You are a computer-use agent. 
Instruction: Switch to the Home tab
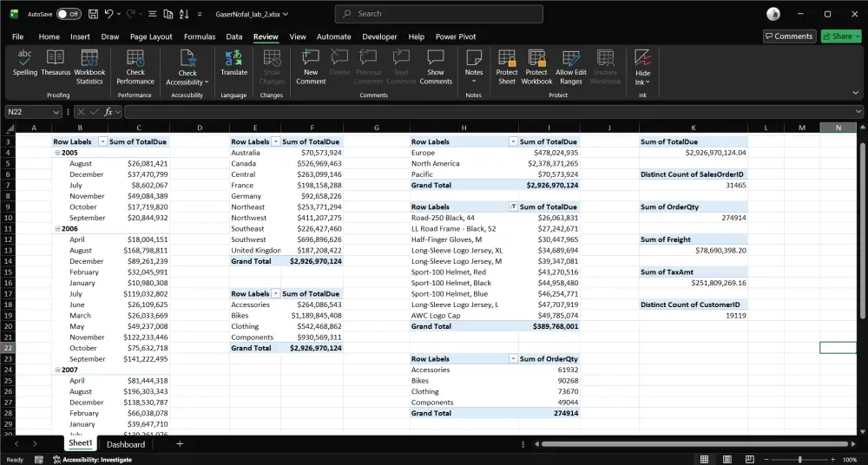click(x=49, y=36)
